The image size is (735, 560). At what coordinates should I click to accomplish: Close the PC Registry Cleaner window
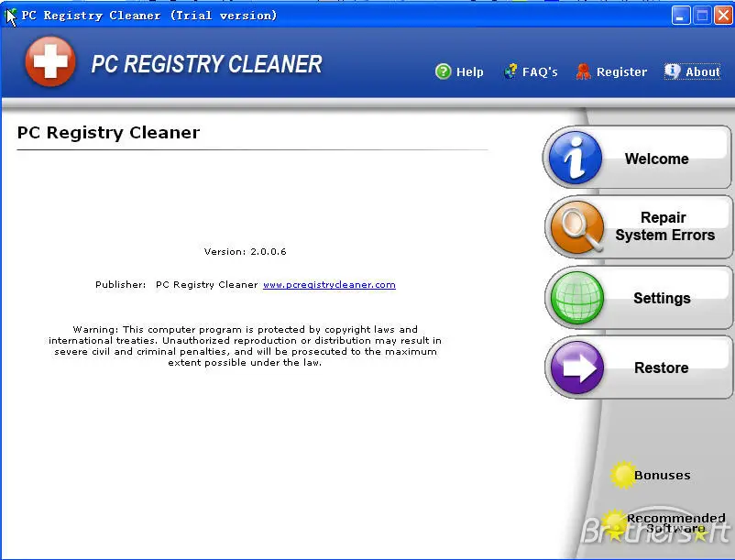[x=723, y=16]
